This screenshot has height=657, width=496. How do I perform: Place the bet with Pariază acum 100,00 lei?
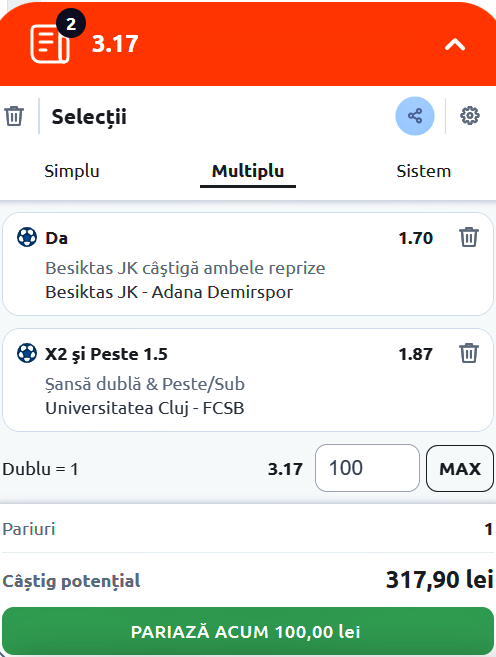(x=248, y=631)
